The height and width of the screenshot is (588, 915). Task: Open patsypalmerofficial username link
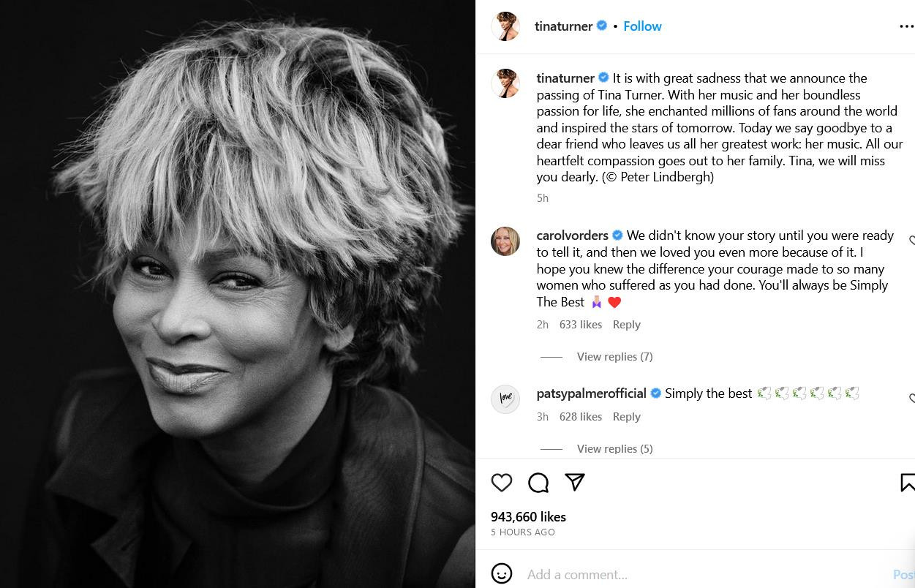point(591,393)
